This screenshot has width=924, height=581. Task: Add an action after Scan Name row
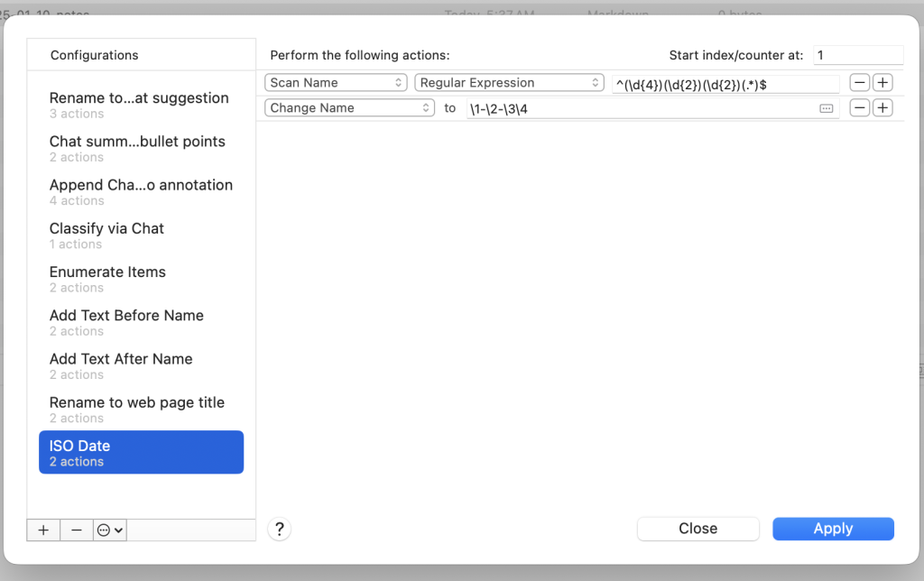coord(882,82)
